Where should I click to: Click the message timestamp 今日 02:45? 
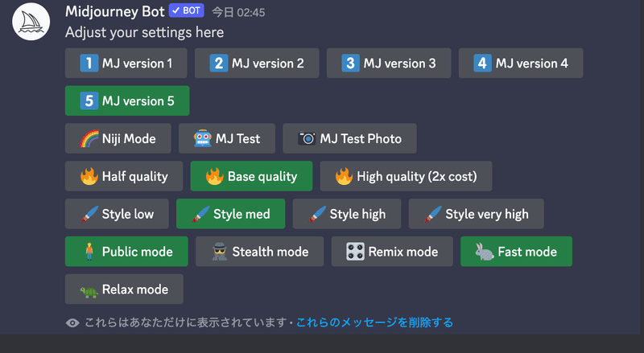(x=238, y=12)
